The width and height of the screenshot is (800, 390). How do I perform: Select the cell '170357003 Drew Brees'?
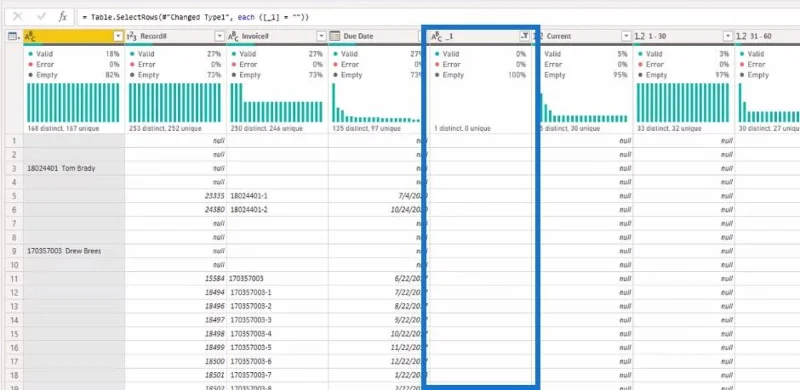[x=74, y=251]
